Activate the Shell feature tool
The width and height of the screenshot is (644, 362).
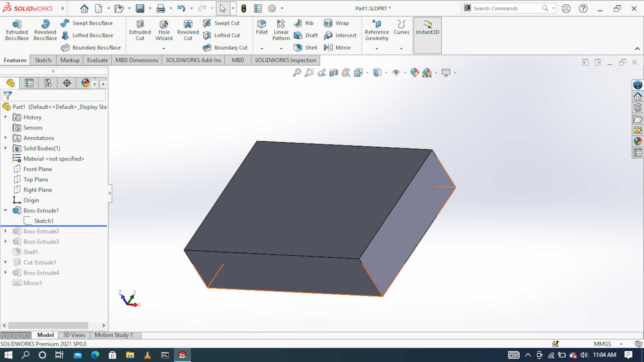[305, 48]
